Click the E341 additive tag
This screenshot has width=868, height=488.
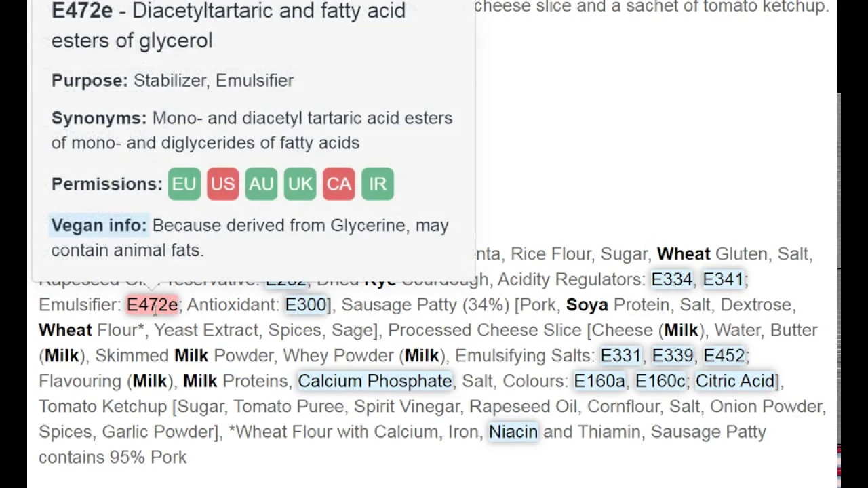pos(723,279)
